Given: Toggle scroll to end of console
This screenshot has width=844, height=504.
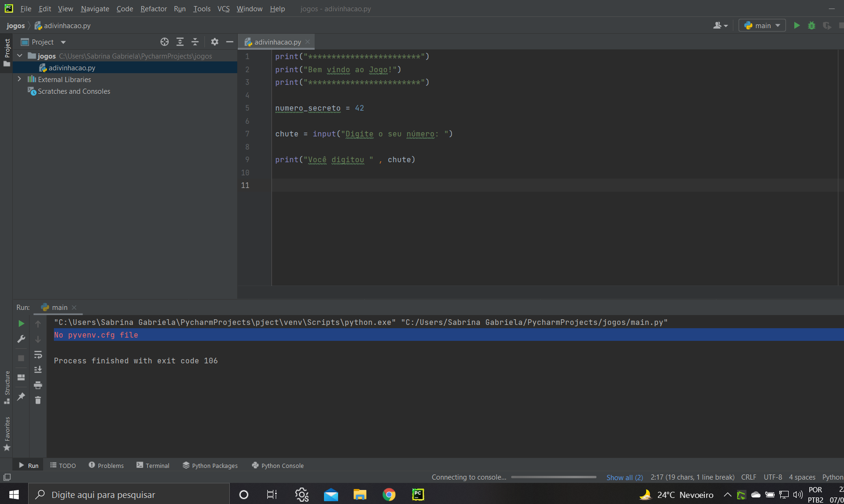Looking at the screenshot, I should click(38, 369).
